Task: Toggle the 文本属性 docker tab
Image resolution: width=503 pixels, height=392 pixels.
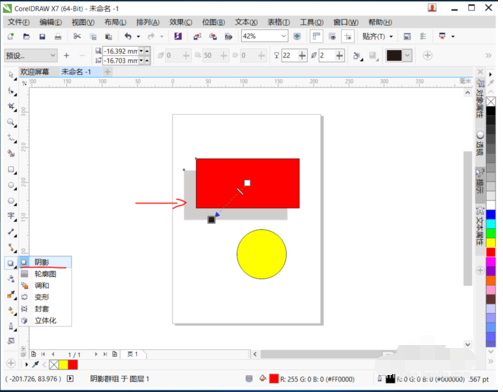Action: pos(480,226)
